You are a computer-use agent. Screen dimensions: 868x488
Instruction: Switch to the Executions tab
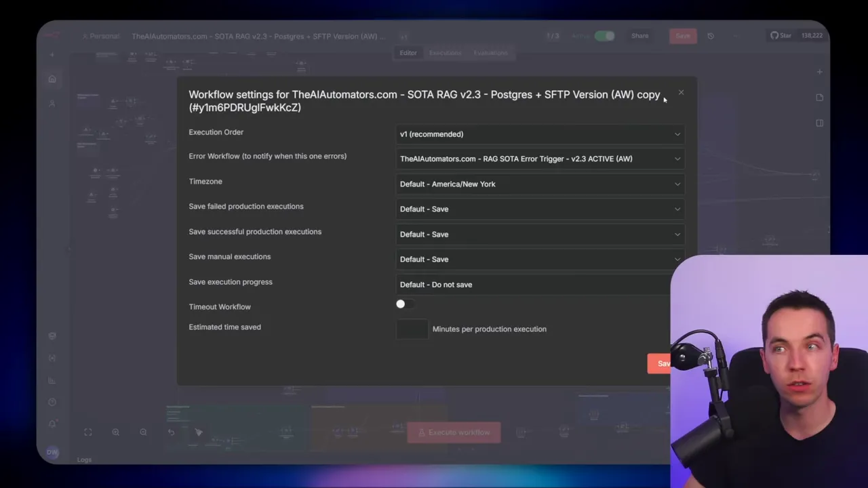445,53
